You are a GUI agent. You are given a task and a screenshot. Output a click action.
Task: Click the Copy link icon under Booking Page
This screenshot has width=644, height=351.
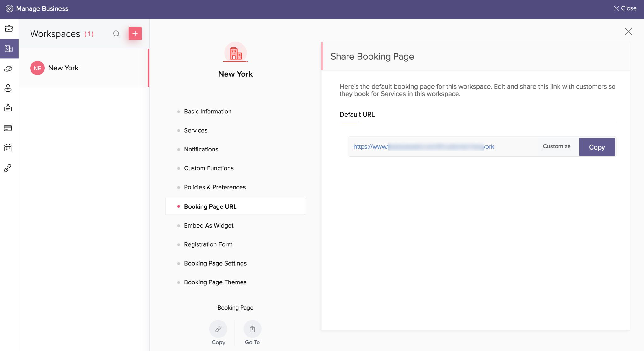point(218,329)
